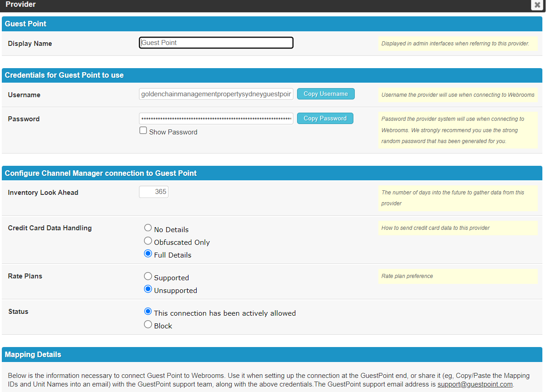Click the Password label
546x392 pixels.
24,119
